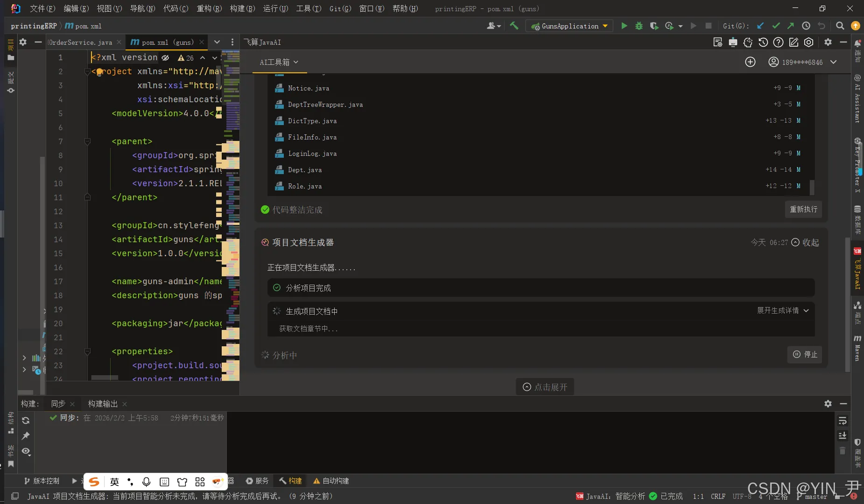Collapse the <parent> fold marker at line 7
The width and height of the screenshot is (864, 504).
click(87, 141)
